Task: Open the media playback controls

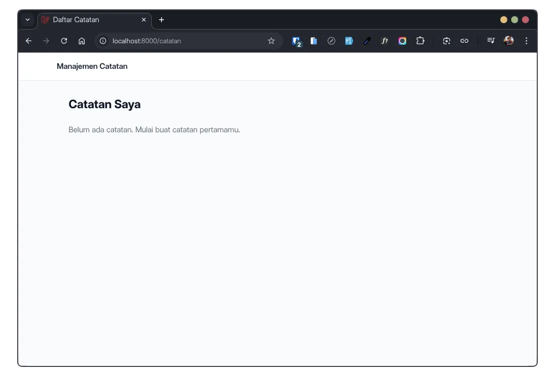Action: [x=491, y=41]
